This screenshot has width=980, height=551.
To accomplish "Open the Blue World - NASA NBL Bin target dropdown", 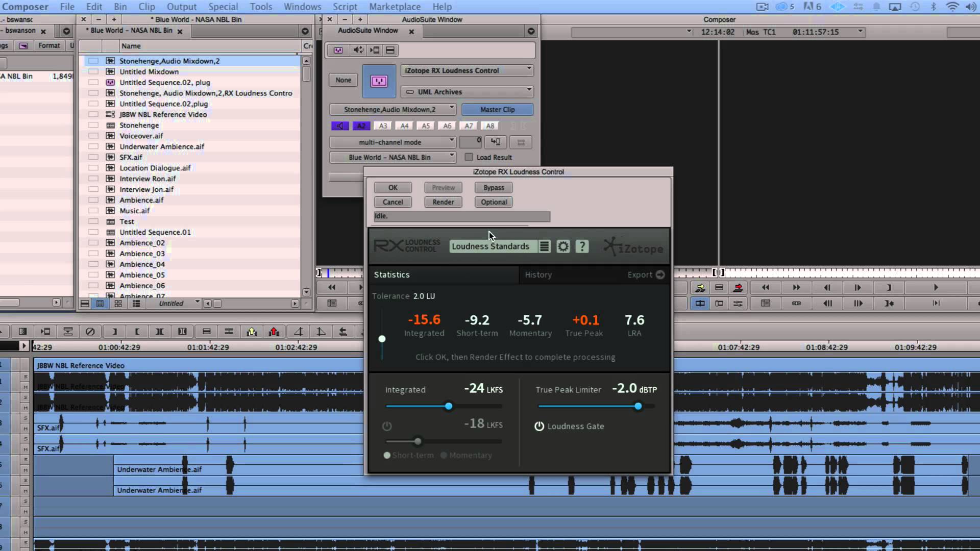I will click(x=393, y=157).
